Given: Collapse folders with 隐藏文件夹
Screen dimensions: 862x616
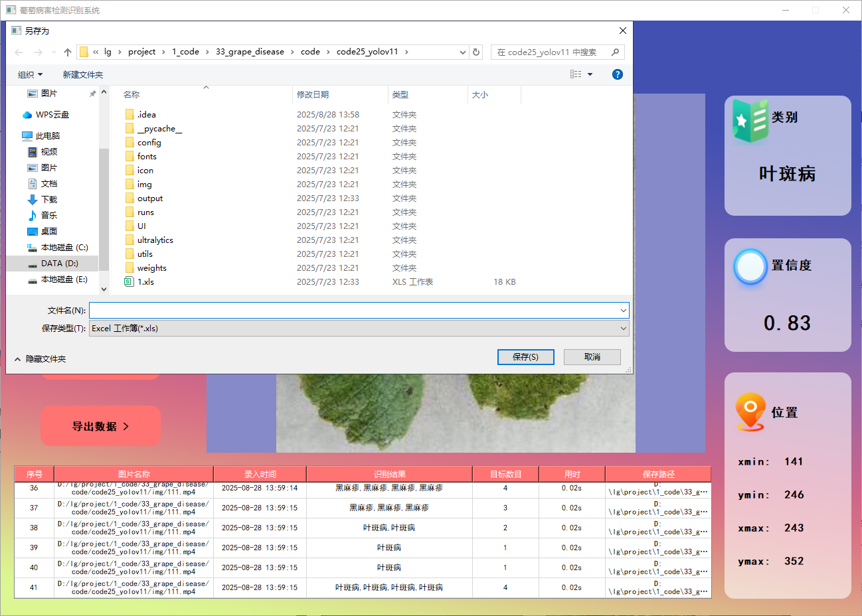Looking at the screenshot, I should pos(41,358).
